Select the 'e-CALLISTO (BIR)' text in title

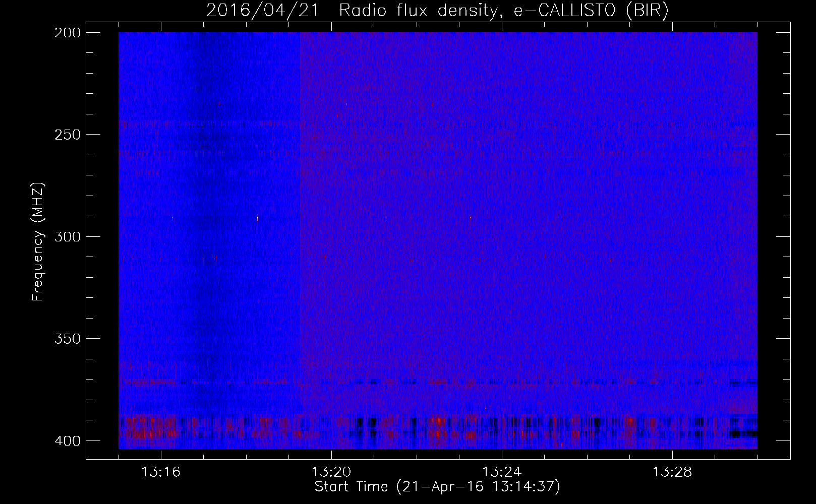(x=591, y=11)
